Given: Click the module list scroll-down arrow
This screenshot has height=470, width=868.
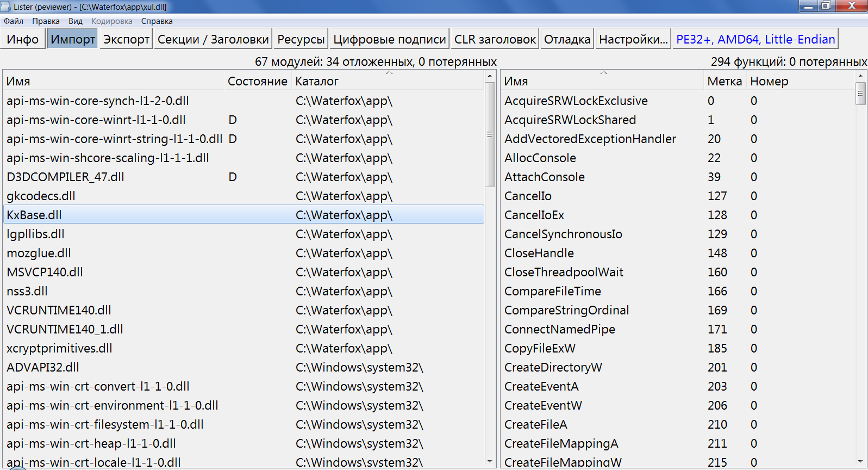Looking at the screenshot, I should [x=490, y=461].
